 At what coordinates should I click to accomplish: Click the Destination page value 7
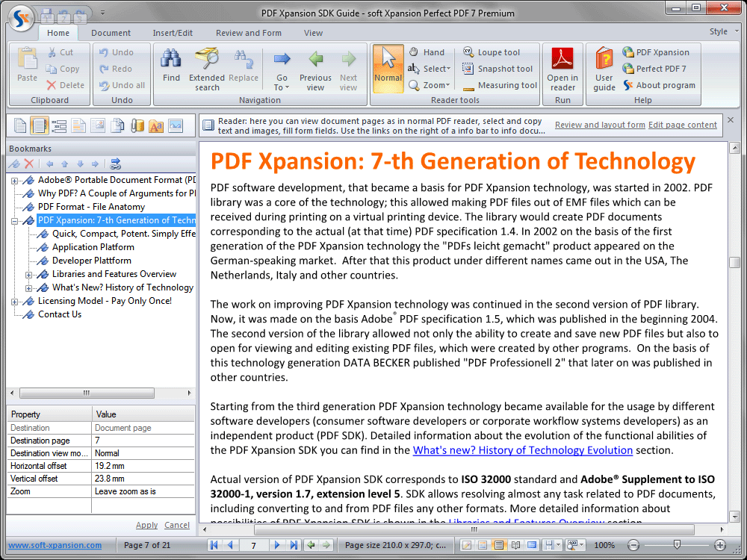coord(143,441)
